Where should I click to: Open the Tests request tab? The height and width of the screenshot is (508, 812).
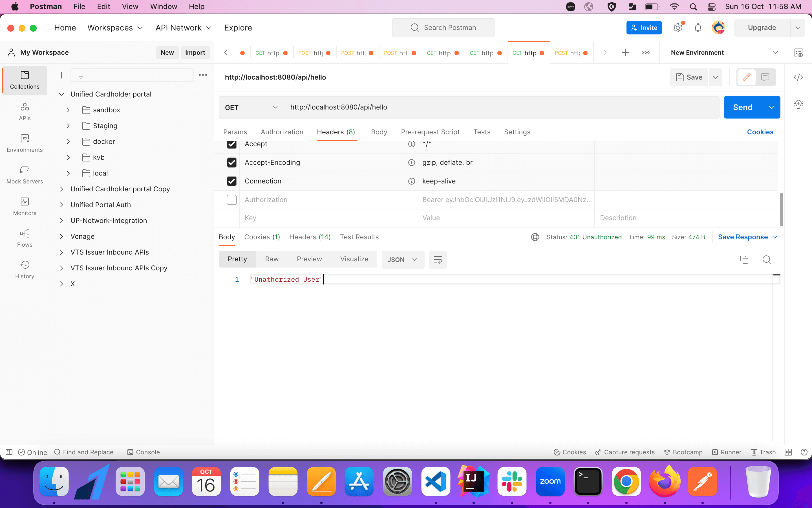coord(482,132)
